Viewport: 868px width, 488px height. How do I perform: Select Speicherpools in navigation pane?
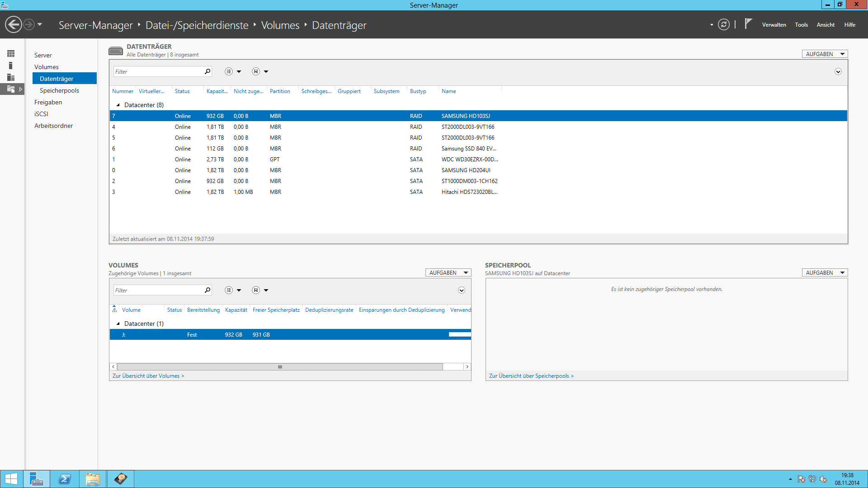[59, 90]
